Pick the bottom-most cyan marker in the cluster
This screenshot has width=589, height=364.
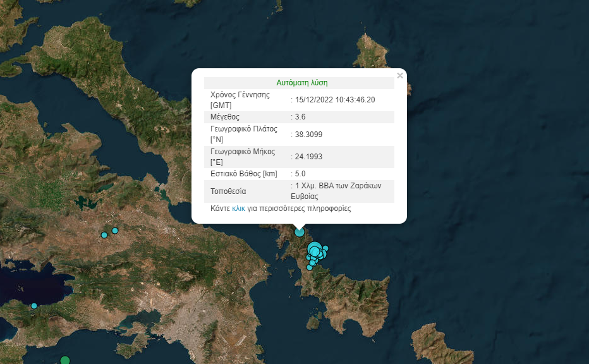coord(309,267)
